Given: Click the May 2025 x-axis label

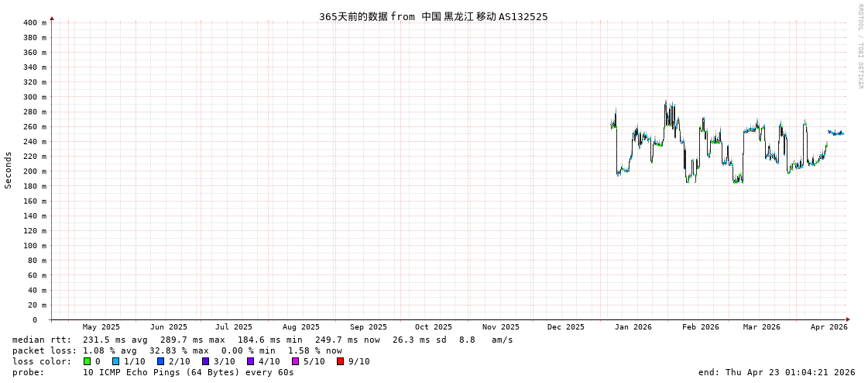Looking at the screenshot, I should coord(101,327).
